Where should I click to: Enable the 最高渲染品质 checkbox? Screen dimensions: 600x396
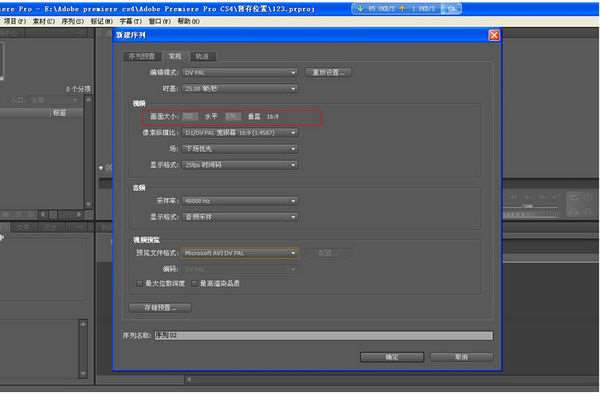(194, 284)
